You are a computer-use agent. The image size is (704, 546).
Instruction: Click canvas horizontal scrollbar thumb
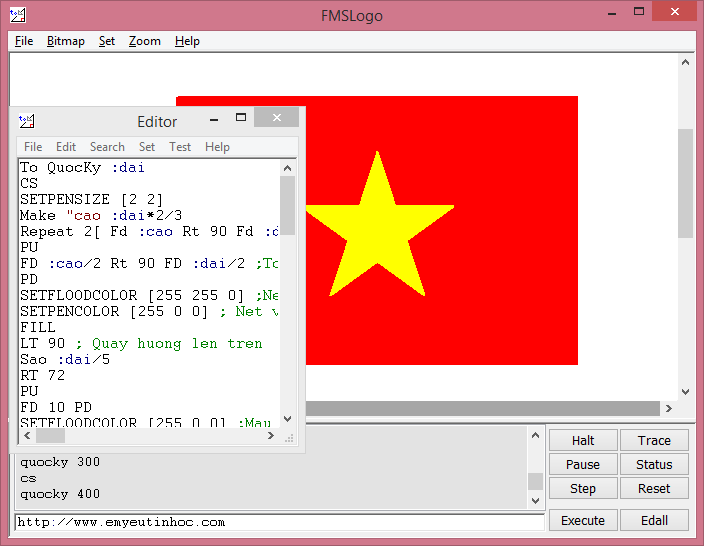[x=482, y=408]
